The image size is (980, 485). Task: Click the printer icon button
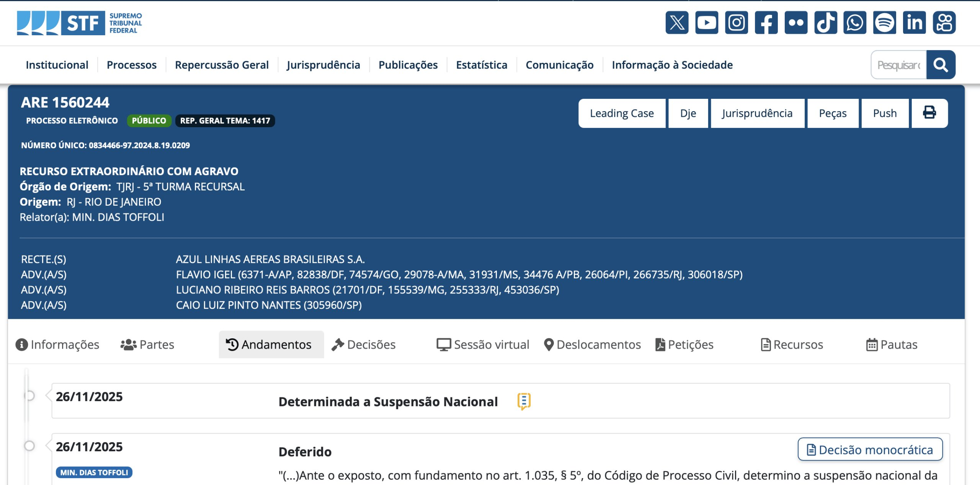[929, 113]
